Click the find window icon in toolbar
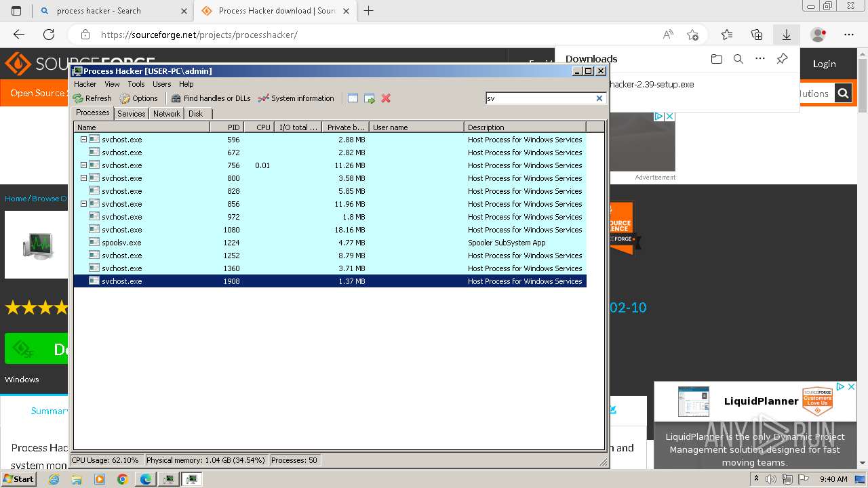868x488 pixels. click(x=353, y=98)
